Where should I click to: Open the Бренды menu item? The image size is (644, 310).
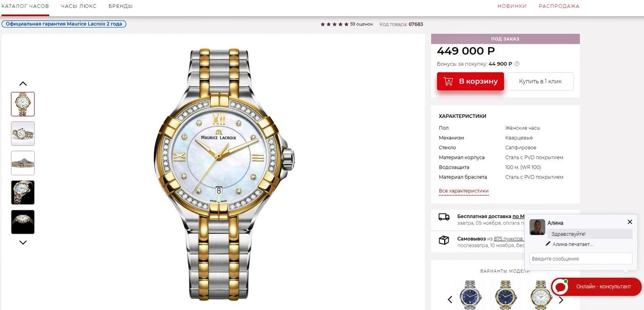pyautogui.click(x=121, y=6)
